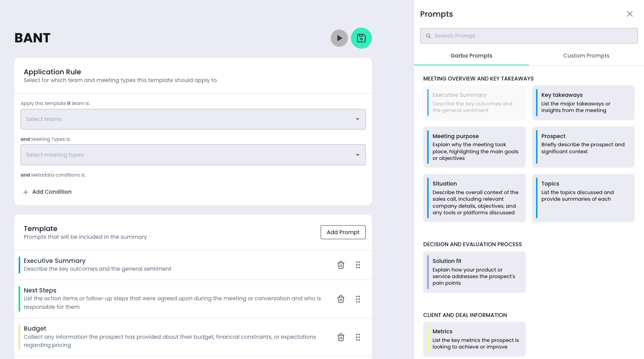This screenshot has height=359, width=644.
Task: Open the Select teams dropdown
Action: [193, 119]
